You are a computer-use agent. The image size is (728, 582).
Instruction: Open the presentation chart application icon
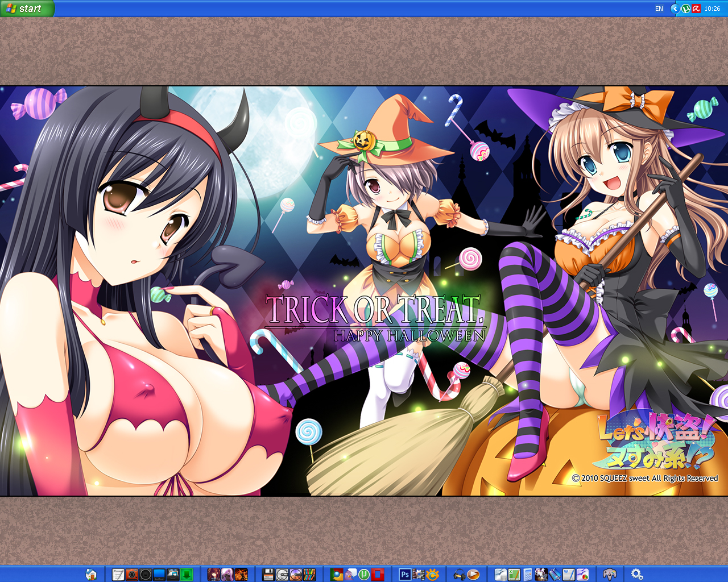point(582,575)
